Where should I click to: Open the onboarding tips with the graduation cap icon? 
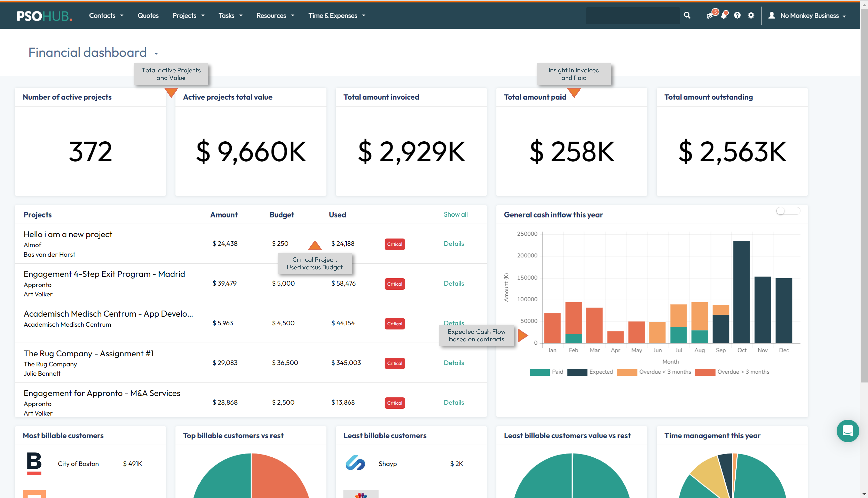(x=710, y=15)
